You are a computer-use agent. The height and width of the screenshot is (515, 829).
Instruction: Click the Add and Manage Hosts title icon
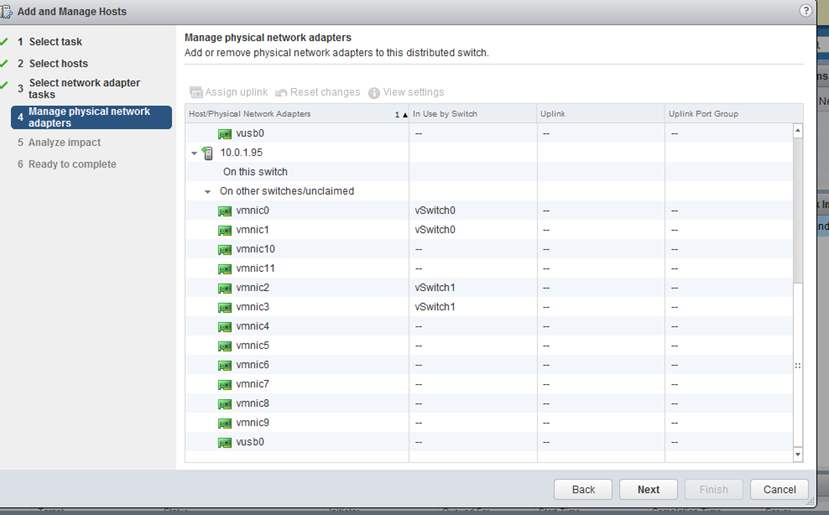[x=6, y=12]
